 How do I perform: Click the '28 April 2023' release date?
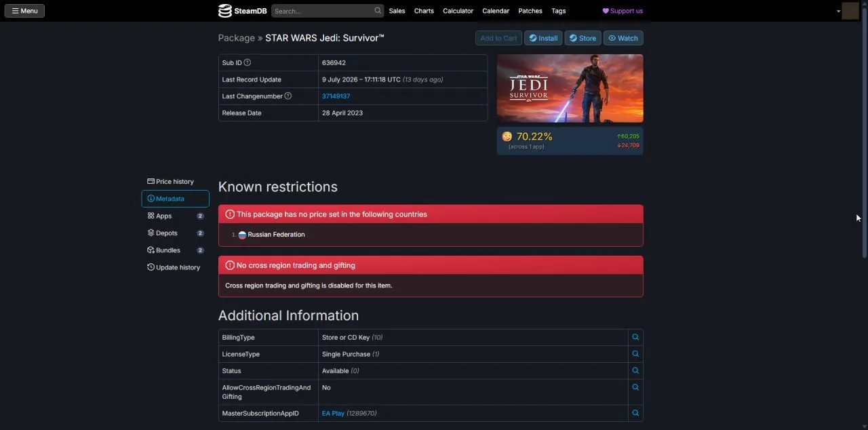point(342,113)
